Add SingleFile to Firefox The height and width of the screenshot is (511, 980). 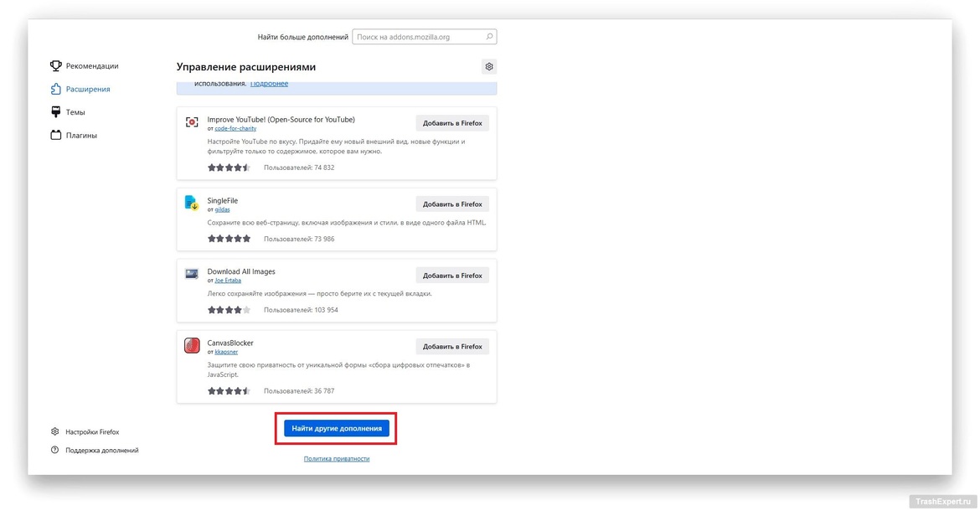[452, 204]
